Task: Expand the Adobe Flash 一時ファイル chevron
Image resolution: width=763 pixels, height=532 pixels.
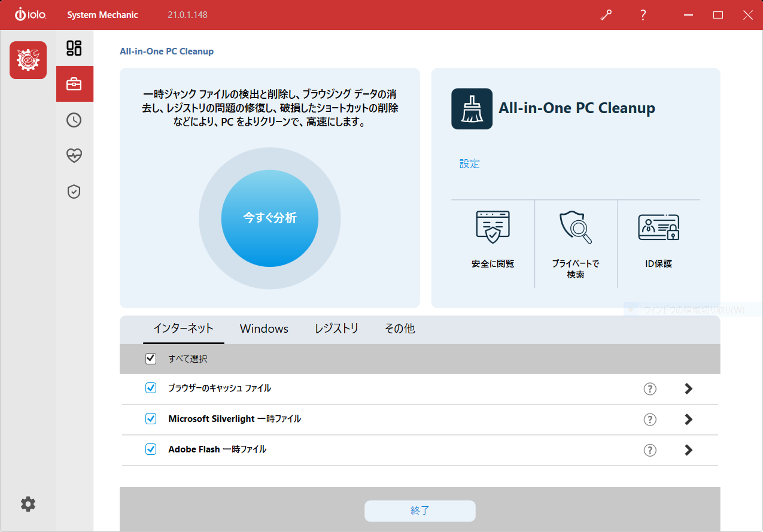Action: [x=688, y=450]
